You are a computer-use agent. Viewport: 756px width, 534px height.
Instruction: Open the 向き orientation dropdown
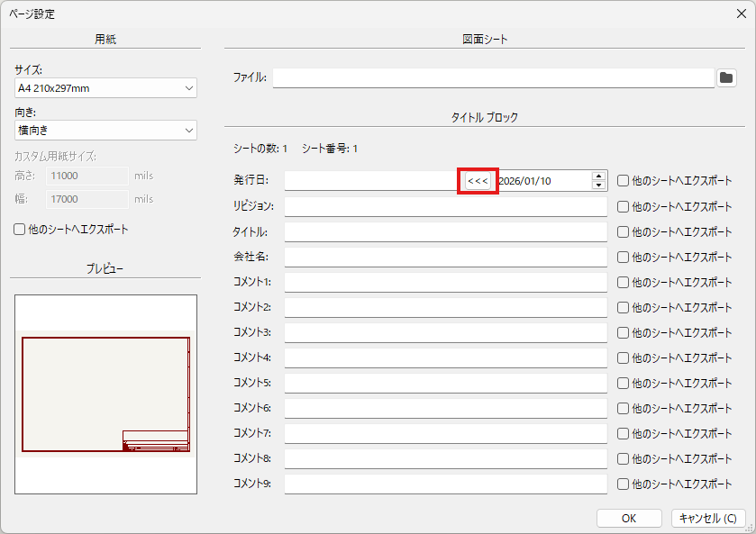(x=105, y=131)
